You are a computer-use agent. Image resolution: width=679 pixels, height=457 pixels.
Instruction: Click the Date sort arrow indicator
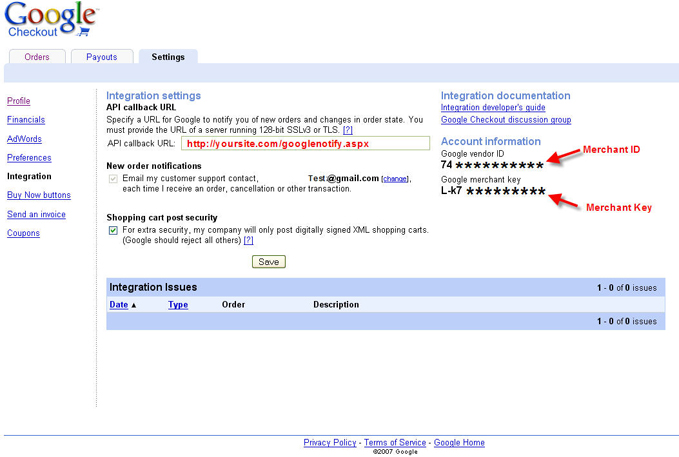pyautogui.click(x=134, y=305)
